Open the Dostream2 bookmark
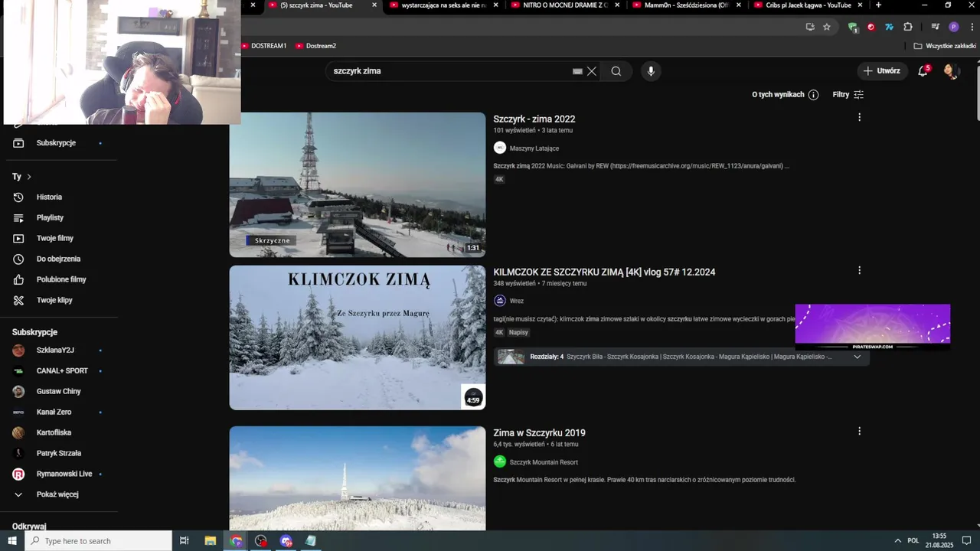This screenshot has width=980, height=551. 315,46
